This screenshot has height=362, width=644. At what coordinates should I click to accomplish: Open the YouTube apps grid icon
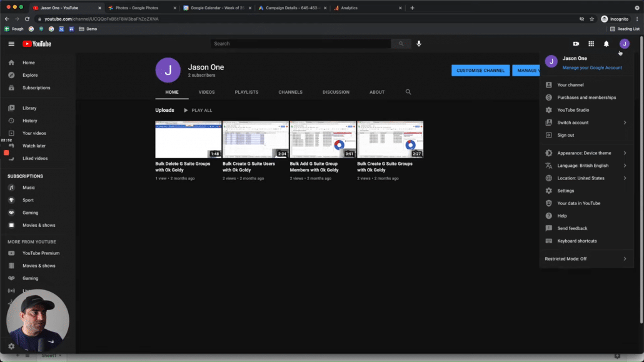[591, 44]
